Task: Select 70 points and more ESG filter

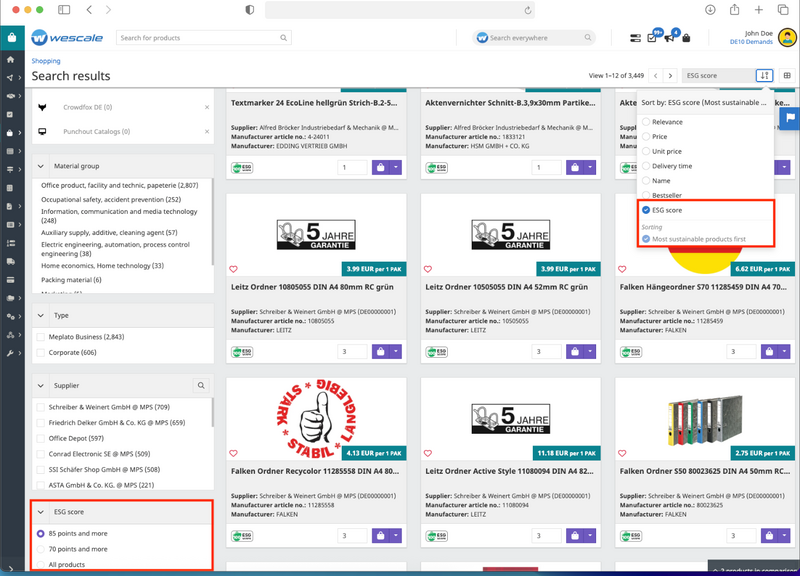Action: pyautogui.click(x=41, y=549)
